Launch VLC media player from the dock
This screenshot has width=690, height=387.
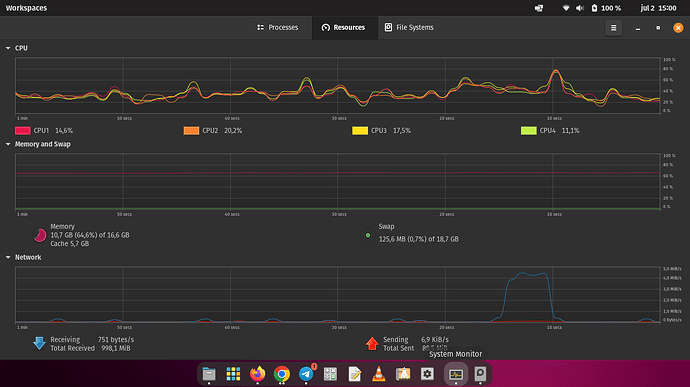click(379, 374)
